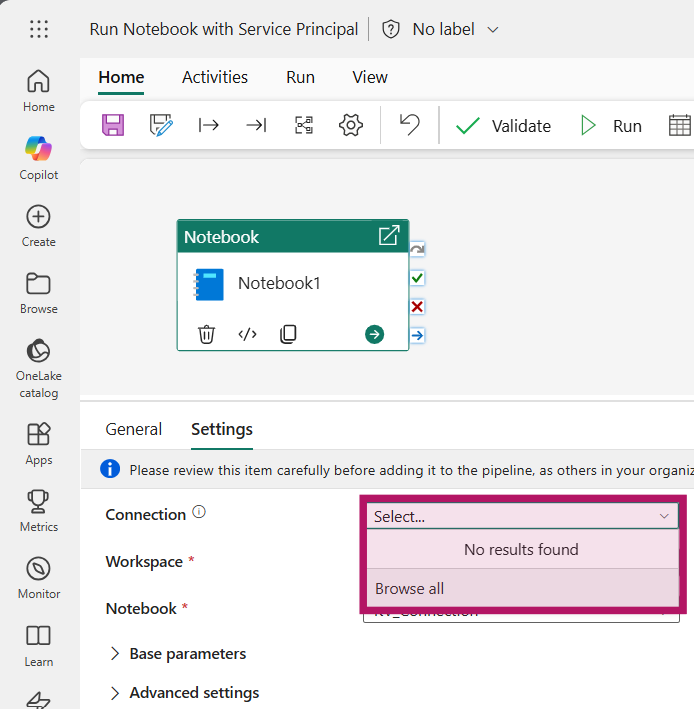Click the Save icon in the toolbar

[x=113, y=125]
